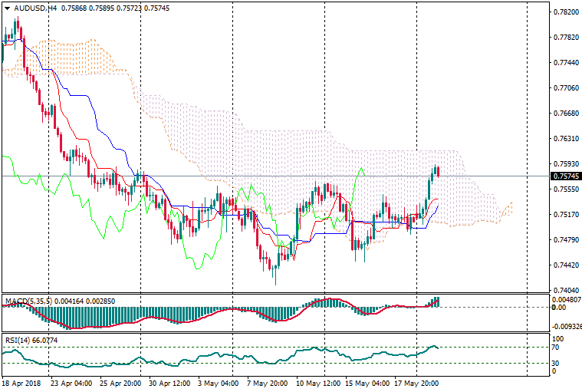Screen dimensions: 582x392
Task: Click the 25 Apr 20:00 time label
Action: [x=117, y=382]
